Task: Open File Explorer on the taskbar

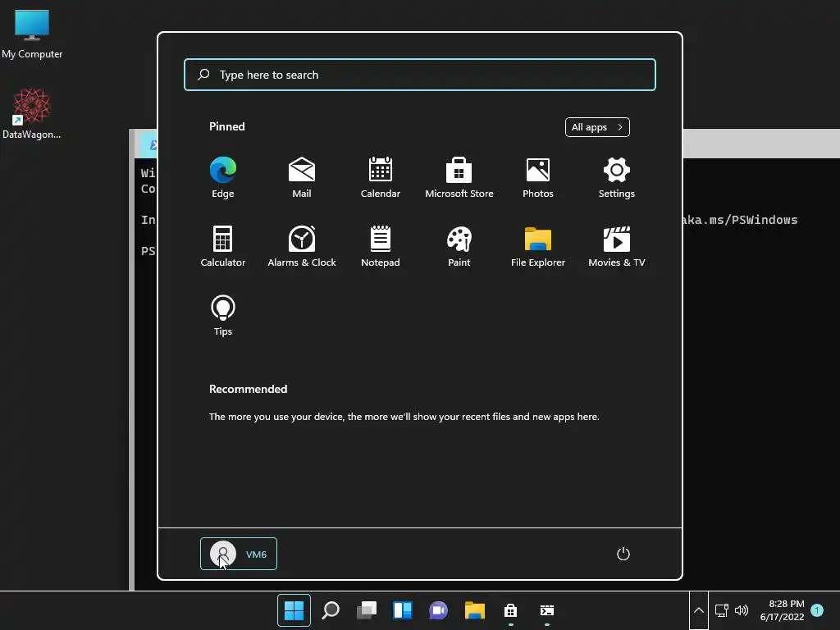Action: point(475,610)
